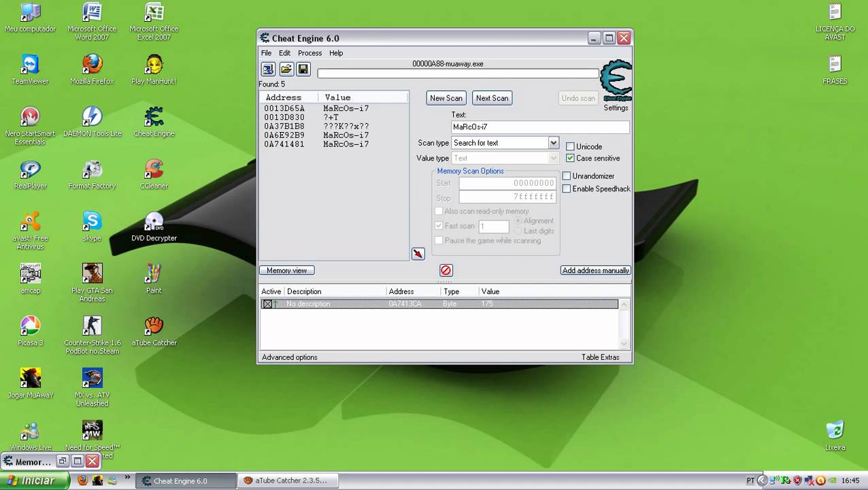Open Table Extras
The height and width of the screenshot is (490, 868).
click(600, 357)
